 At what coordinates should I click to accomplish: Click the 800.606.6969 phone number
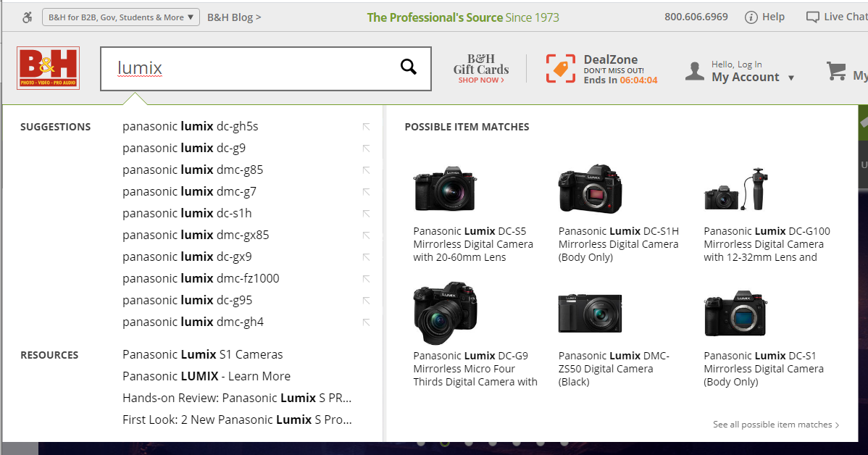click(x=696, y=17)
